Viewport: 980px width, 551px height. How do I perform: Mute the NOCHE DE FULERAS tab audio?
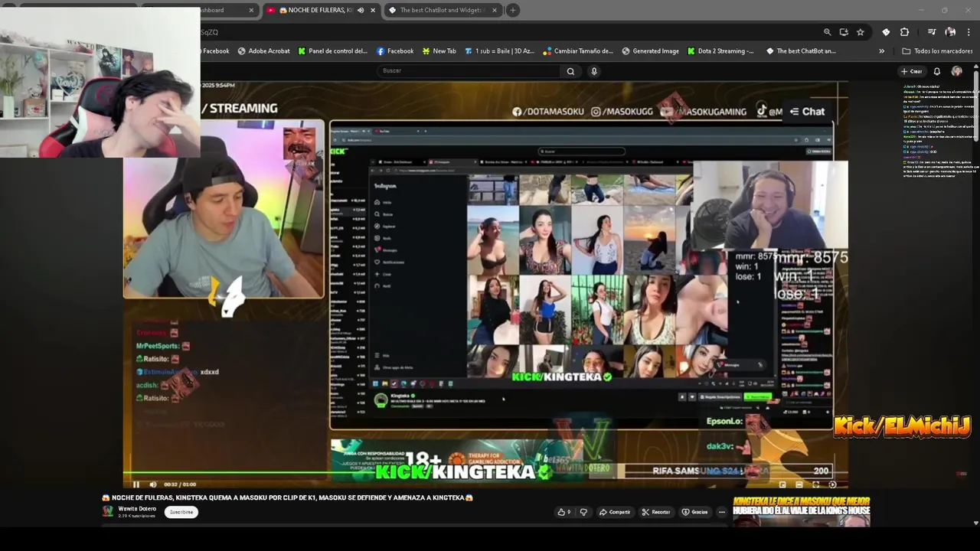tap(360, 10)
